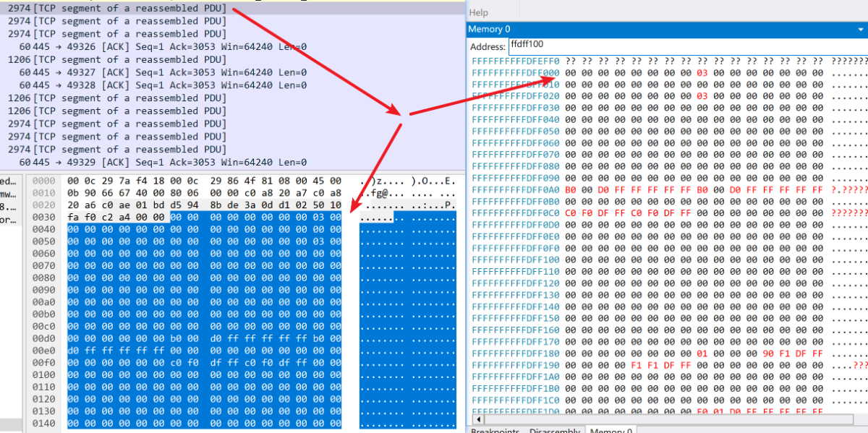Click memory address FFFFFFFFFFDFF140 row

pyautogui.click(x=669, y=306)
